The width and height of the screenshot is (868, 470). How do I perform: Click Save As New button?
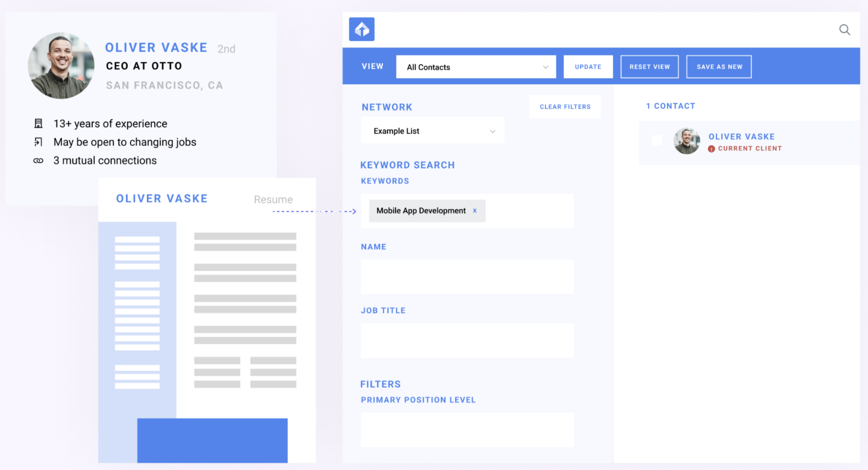tap(719, 67)
